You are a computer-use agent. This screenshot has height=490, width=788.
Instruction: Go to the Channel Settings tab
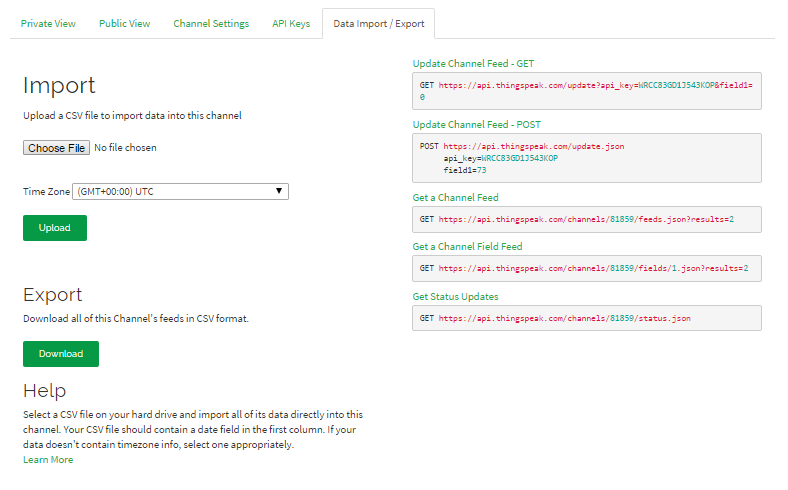[x=211, y=24]
